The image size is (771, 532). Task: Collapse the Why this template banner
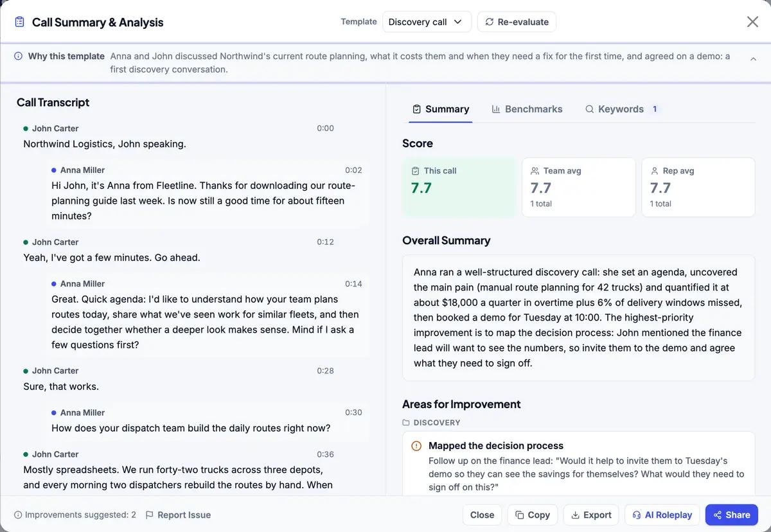(753, 58)
